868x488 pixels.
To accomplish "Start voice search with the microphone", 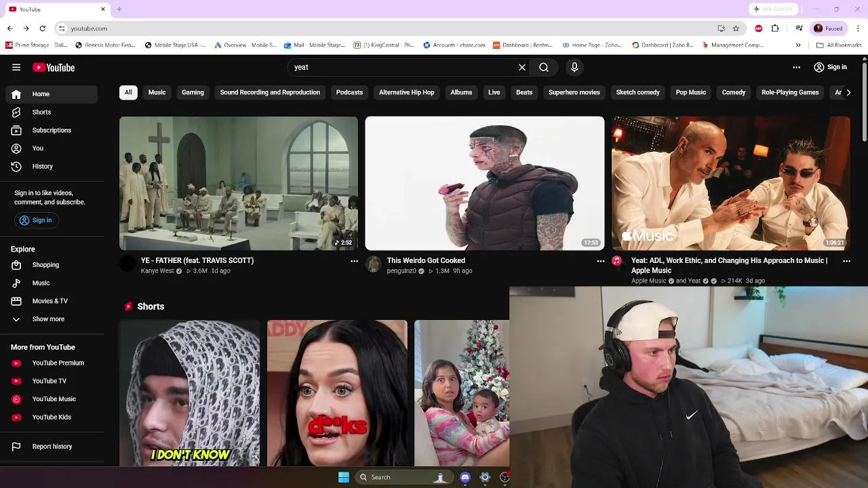I will pos(574,67).
